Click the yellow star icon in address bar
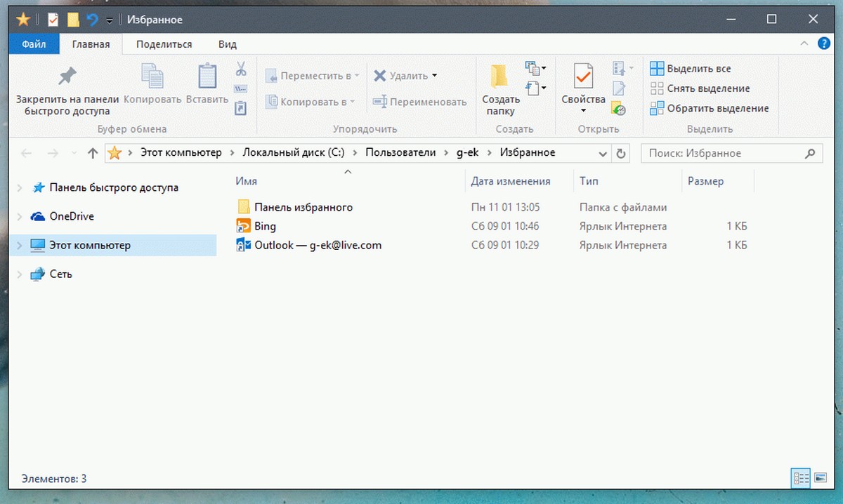This screenshot has width=843, height=504. point(114,153)
